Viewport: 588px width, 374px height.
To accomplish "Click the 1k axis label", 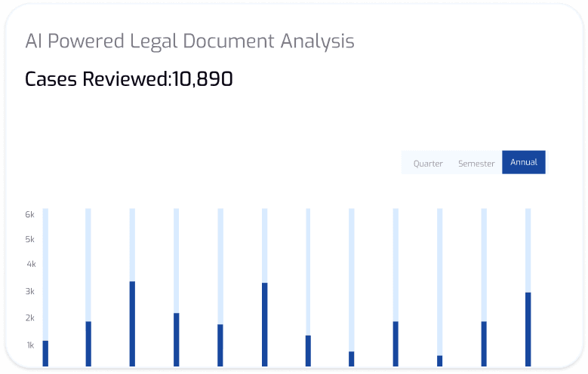I will (x=30, y=345).
